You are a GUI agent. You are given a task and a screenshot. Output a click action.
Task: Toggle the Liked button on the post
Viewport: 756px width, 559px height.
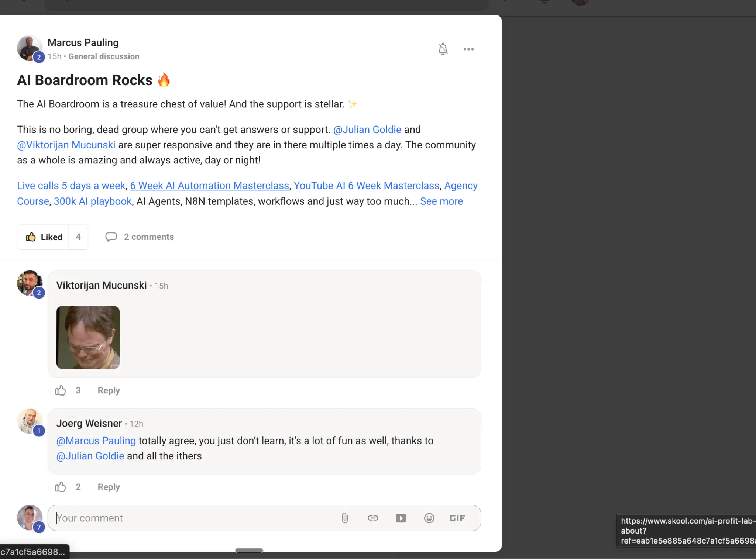click(44, 237)
